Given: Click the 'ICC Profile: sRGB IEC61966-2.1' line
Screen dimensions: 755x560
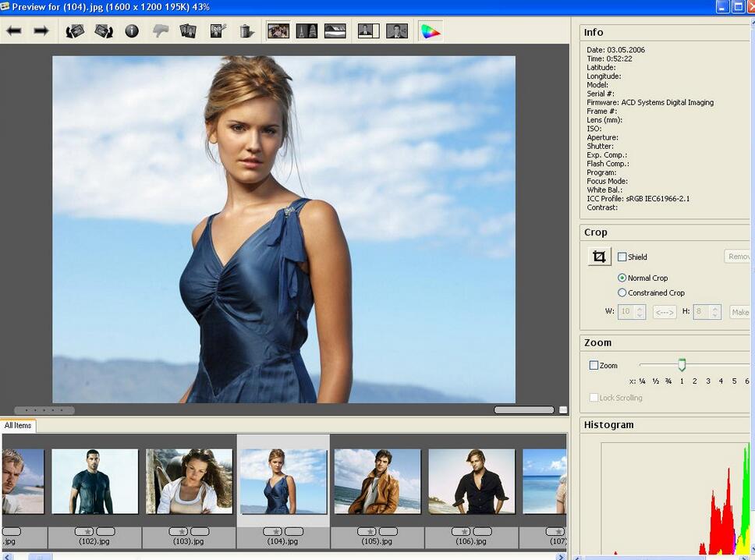Looking at the screenshot, I should click(x=638, y=199).
